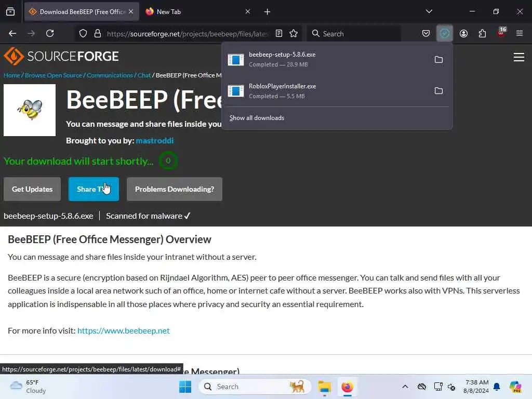Click Show all downloads
This screenshot has height=399, width=532.
pyautogui.click(x=257, y=118)
